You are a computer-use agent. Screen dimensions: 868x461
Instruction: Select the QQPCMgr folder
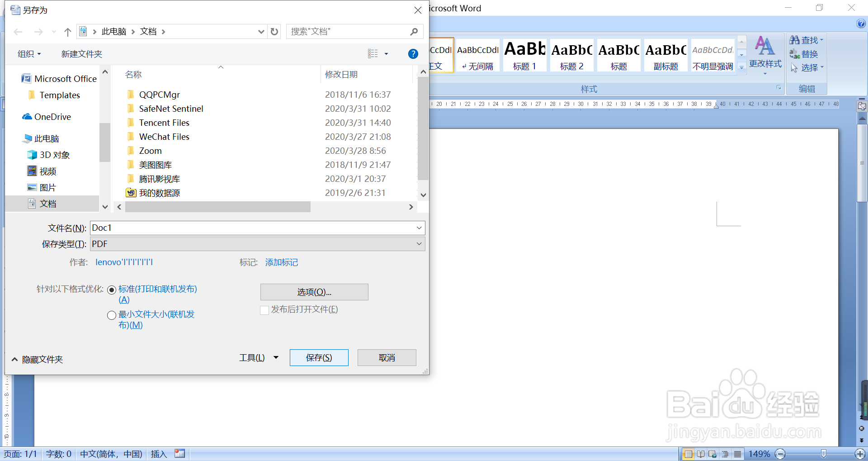tap(154, 95)
